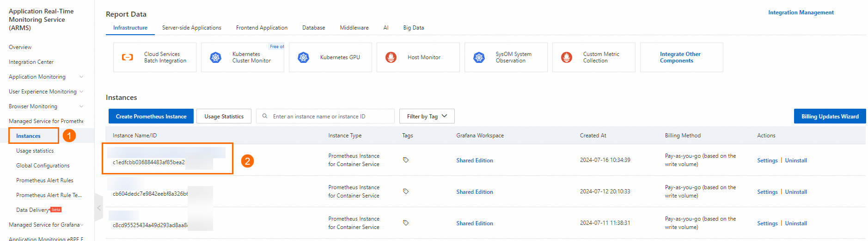Focus the instance name or ID search field

(x=325, y=116)
